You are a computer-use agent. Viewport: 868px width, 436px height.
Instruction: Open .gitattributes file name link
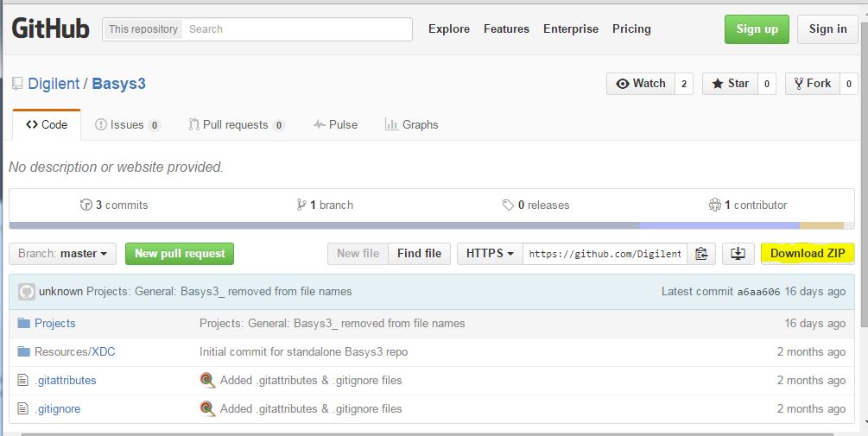click(66, 380)
